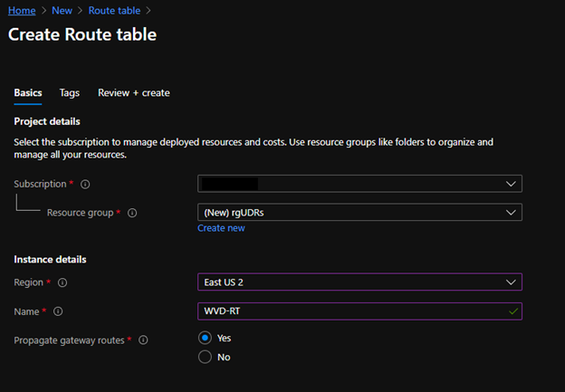Click the Create new resource group link
The width and height of the screenshot is (565, 392).
pos(221,228)
